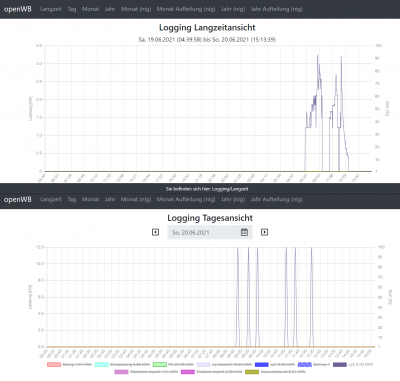
Task: Go to the next day in Tagesansicht
Action: pos(264,232)
